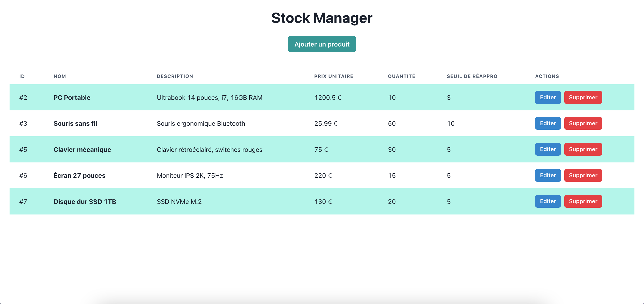644x304 pixels.
Task: Click reorder threshold 10 of Souris sans fil
Action: [451, 123]
